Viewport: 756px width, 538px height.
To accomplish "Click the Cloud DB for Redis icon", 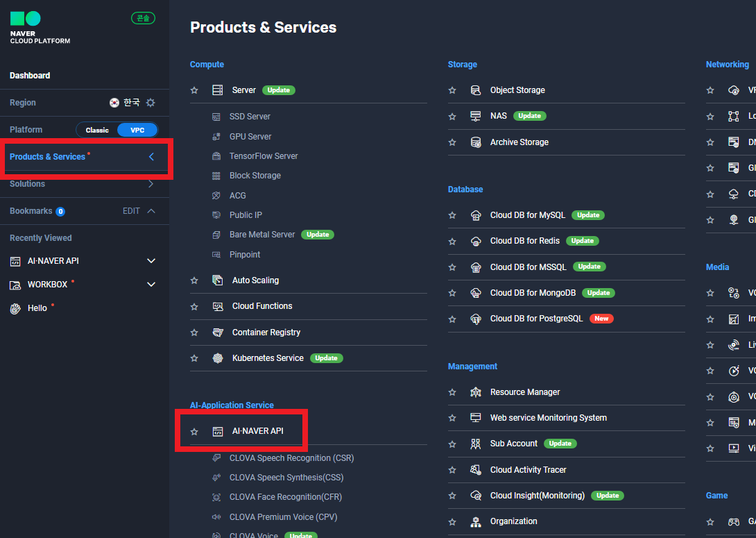I will coord(475,242).
